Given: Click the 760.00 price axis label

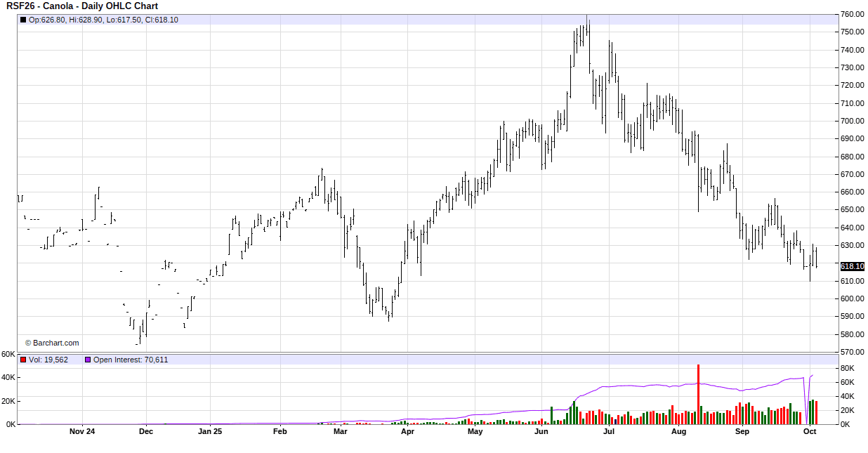Looking at the screenshot, I should [x=851, y=15].
